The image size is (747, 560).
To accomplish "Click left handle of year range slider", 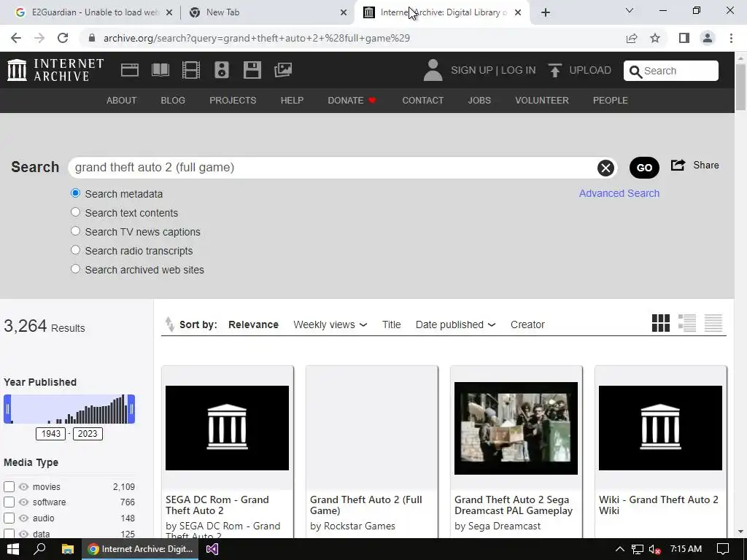I will tap(7, 409).
